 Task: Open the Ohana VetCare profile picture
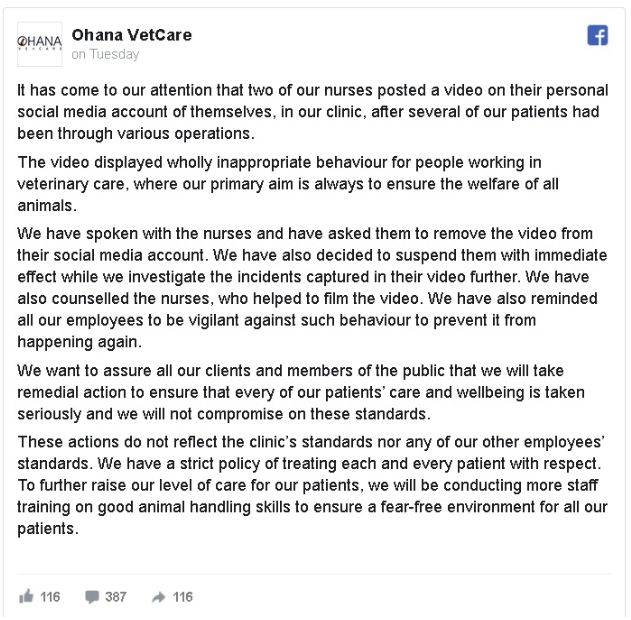(40, 43)
